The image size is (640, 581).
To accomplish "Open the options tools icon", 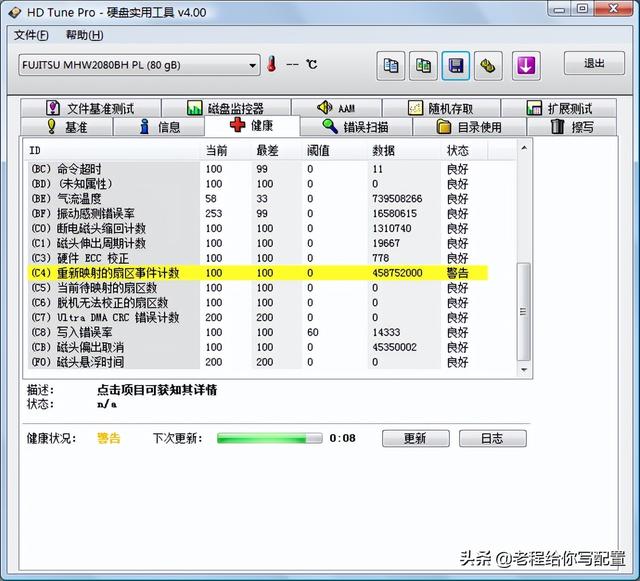I will (x=488, y=65).
